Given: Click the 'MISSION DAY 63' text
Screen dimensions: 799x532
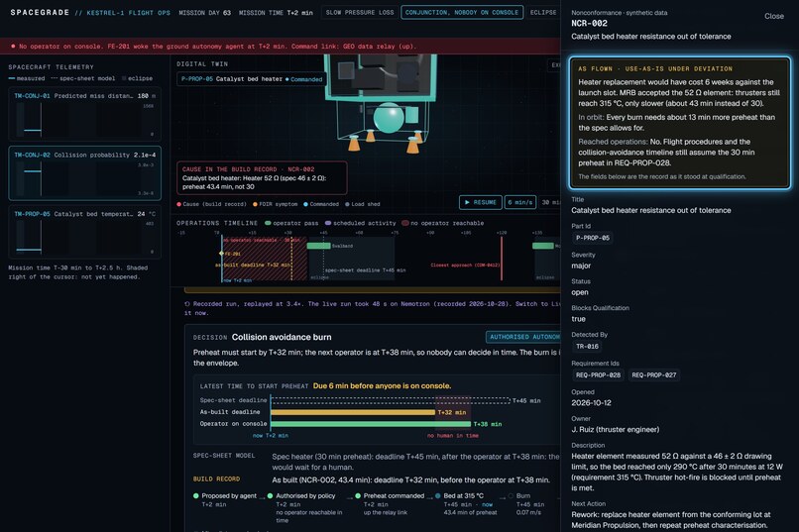Looking at the screenshot, I should [204, 13].
